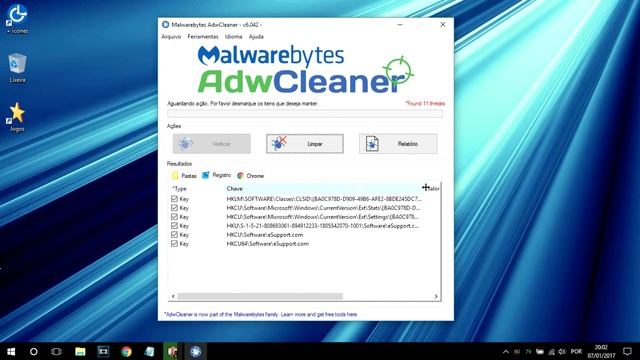640x360 pixels.
Task: Launch File Explorer from the taskbar
Action: coord(80,351)
